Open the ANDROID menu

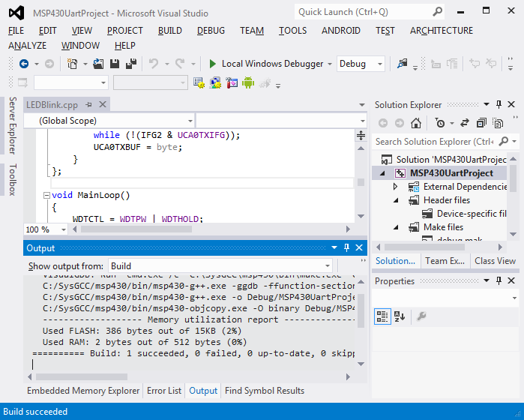[x=341, y=31]
